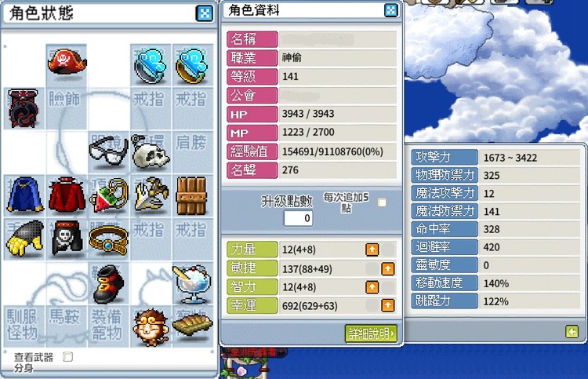The height and width of the screenshot is (379, 588).
Task: Enable the 每次追加5點 checkbox
Action: pos(382,202)
